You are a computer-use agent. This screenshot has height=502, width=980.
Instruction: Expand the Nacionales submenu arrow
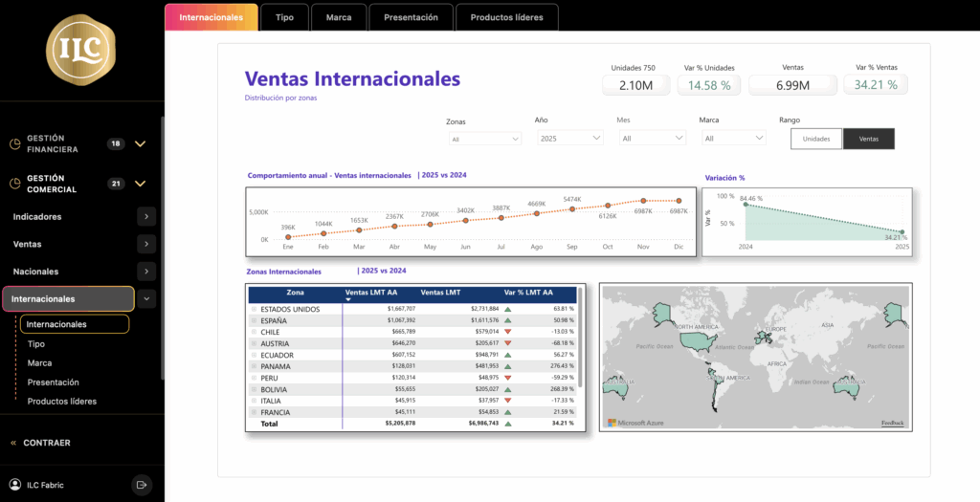point(145,272)
